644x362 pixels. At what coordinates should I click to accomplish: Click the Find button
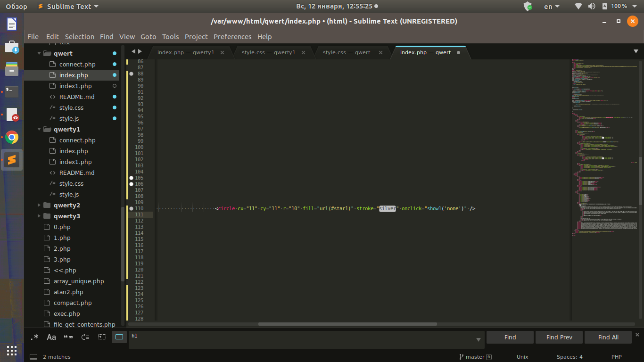pyautogui.click(x=510, y=337)
